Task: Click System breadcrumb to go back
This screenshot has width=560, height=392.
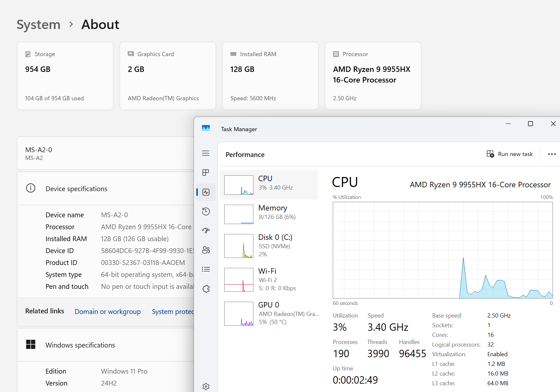Action: (x=38, y=24)
